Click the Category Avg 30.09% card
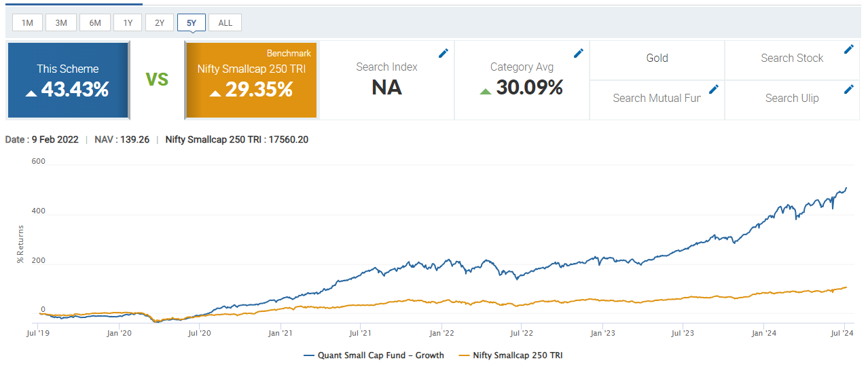 pyautogui.click(x=522, y=80)
